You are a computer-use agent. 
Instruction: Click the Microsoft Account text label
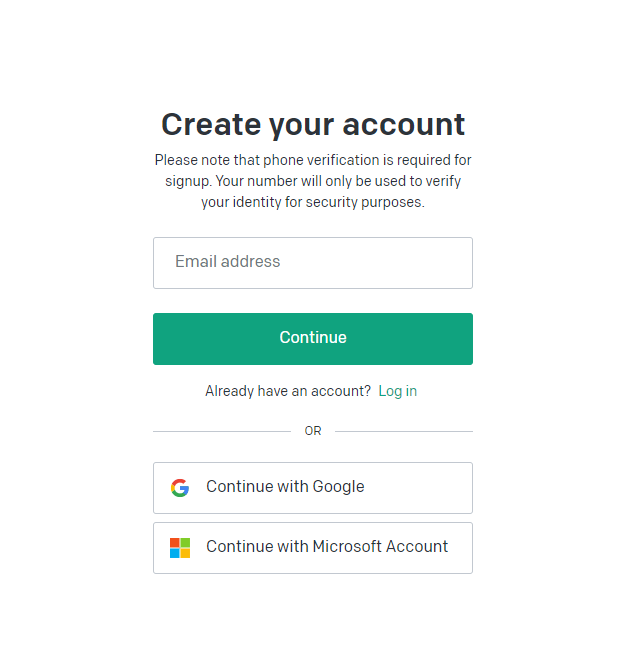tap(380, 546)
